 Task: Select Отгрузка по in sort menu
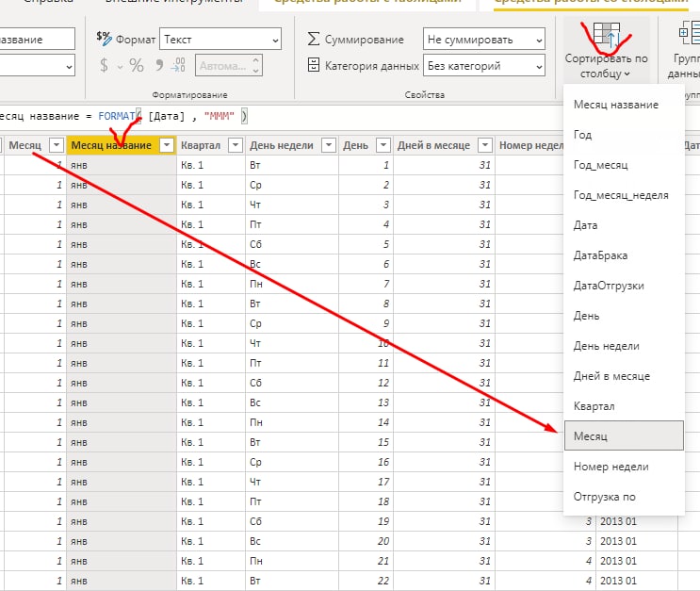624,497
